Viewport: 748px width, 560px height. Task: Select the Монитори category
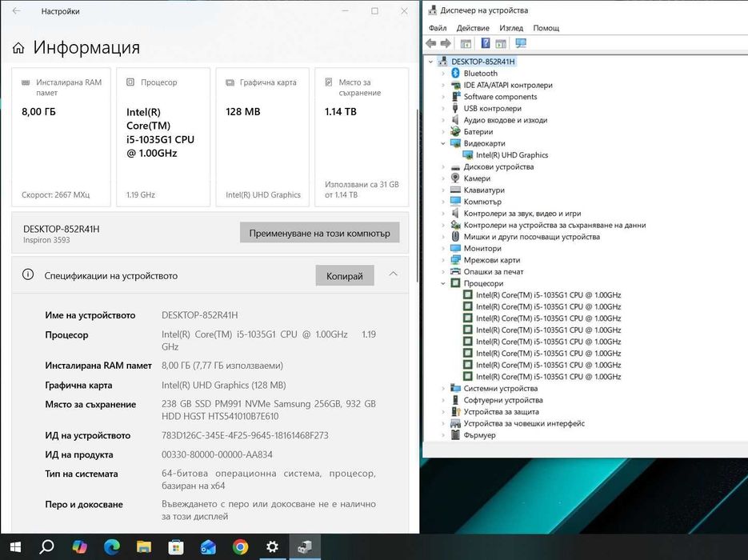pos(482,249)
